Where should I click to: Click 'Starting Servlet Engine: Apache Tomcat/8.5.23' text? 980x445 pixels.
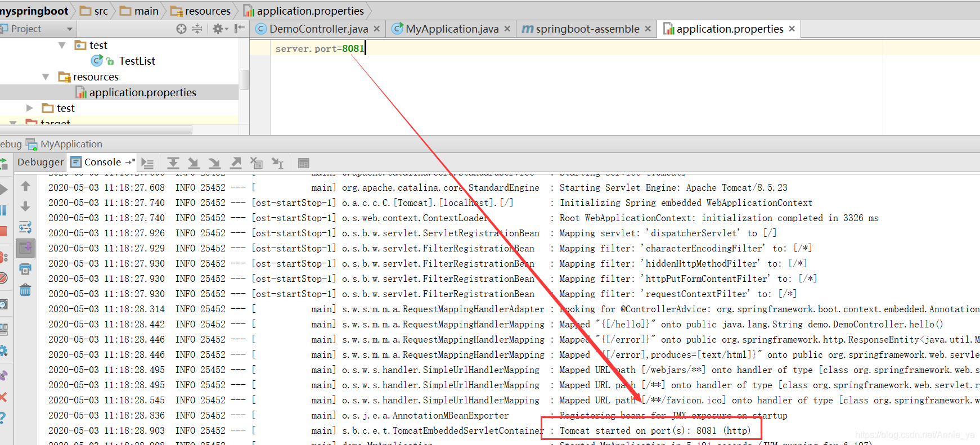coord(673,187)
